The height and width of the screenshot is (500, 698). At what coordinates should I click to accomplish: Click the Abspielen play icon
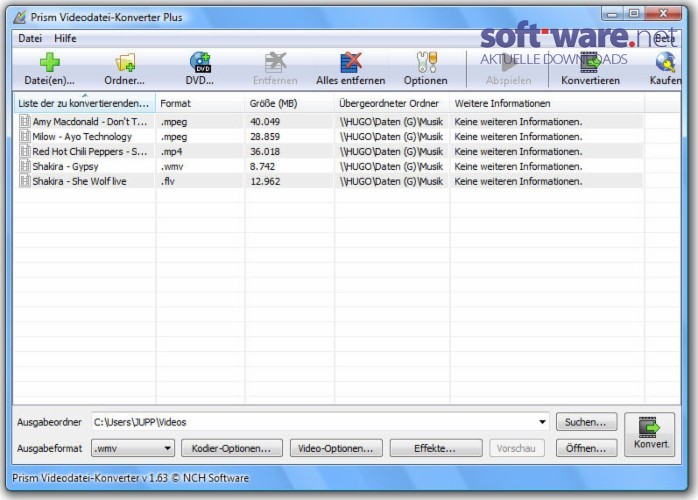coord(508,62)
